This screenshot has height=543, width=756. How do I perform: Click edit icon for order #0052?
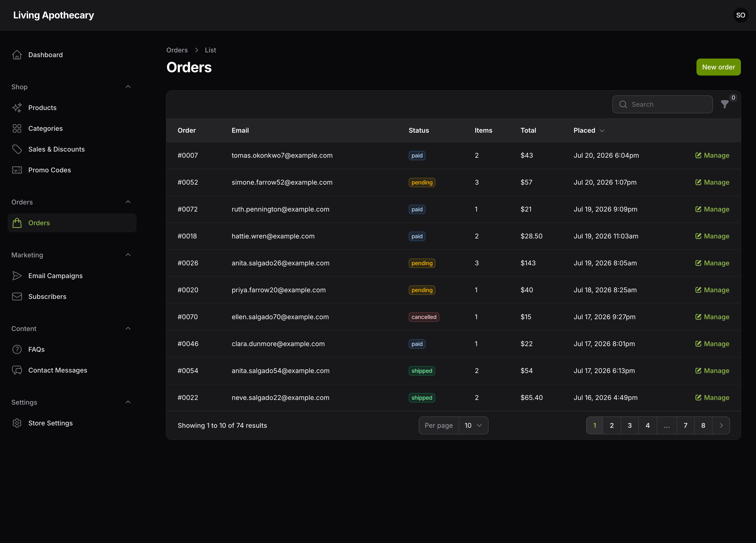698,182
